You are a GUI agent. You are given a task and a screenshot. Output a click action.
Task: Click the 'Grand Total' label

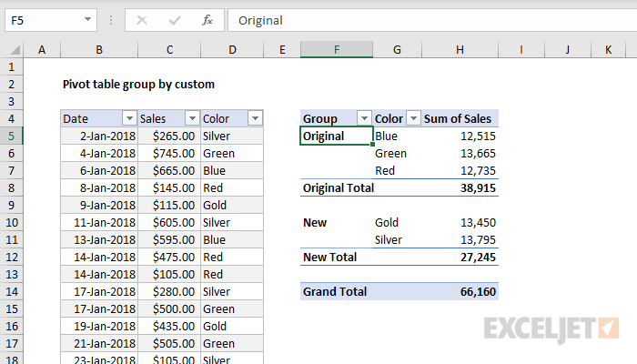pos(335,291)
